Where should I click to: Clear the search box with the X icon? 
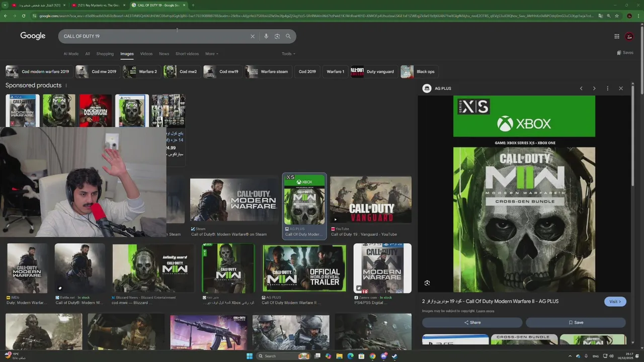[253, 36]
